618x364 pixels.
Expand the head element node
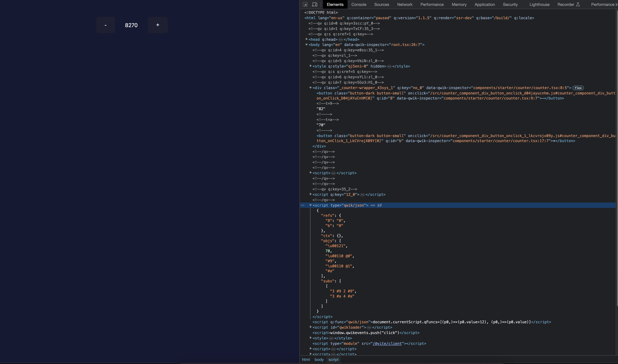point(307,39)
